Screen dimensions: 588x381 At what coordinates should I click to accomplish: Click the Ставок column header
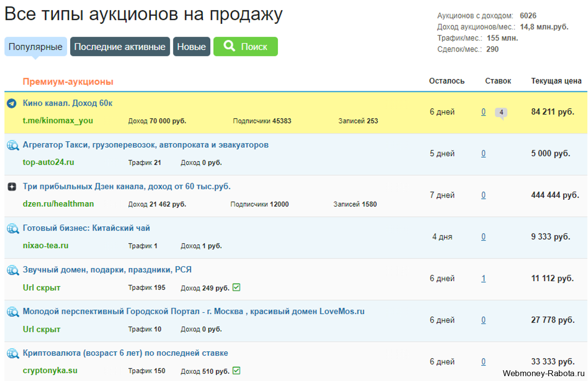coord(498,81)
